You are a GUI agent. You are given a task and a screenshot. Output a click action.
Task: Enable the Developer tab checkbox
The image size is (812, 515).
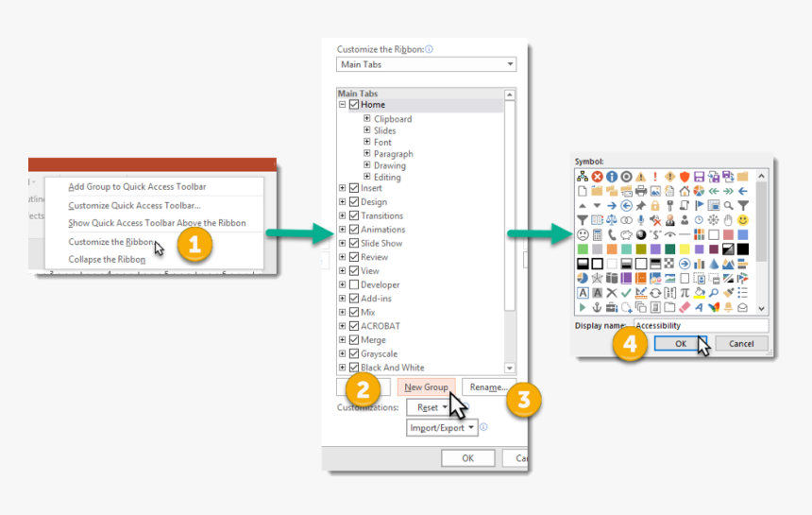[354, 284]
